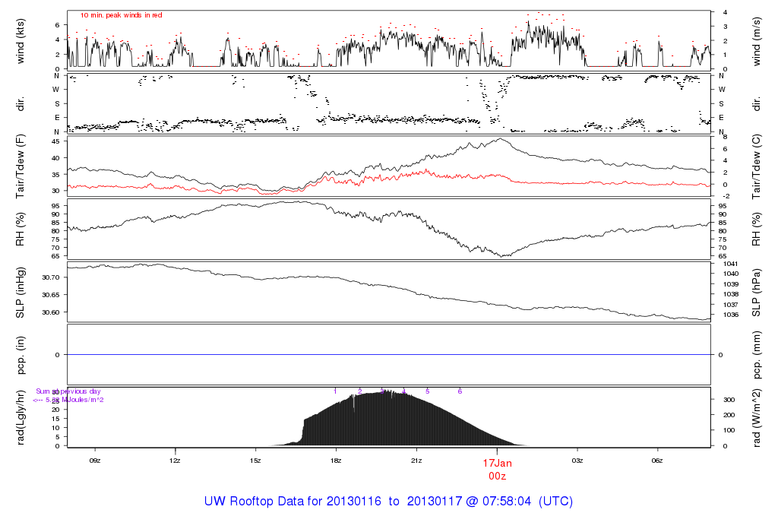This screenshot has height=532, width=778.
Task: Click the '10 min. peak winds in red' legend text
Action: tap(121, 15)
